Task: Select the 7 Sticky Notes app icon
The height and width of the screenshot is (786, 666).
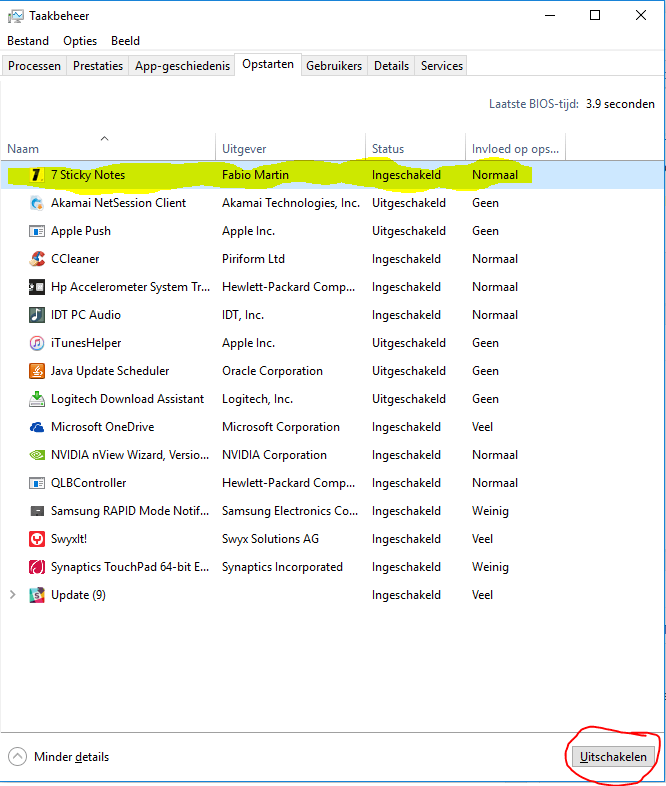Action: [x=37, y=175]
